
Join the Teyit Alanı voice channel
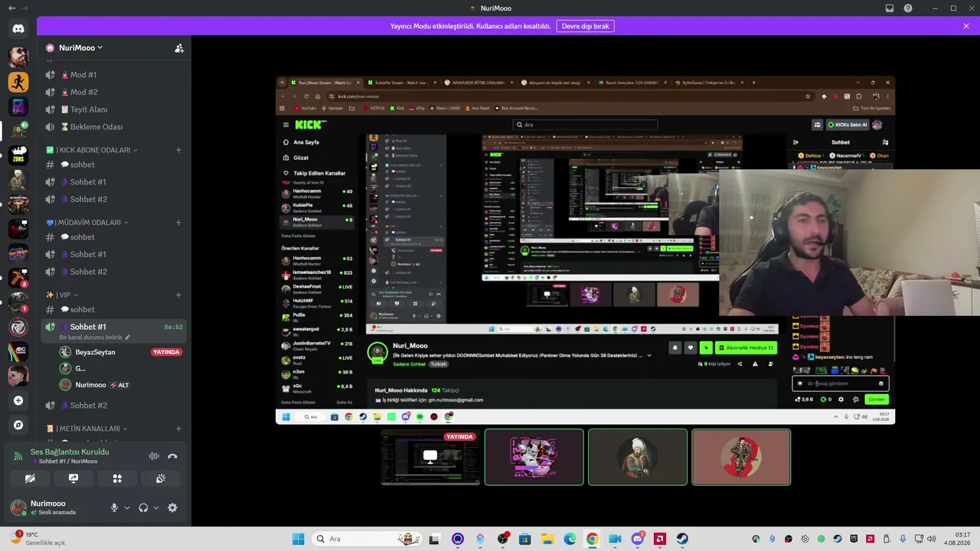114,109
